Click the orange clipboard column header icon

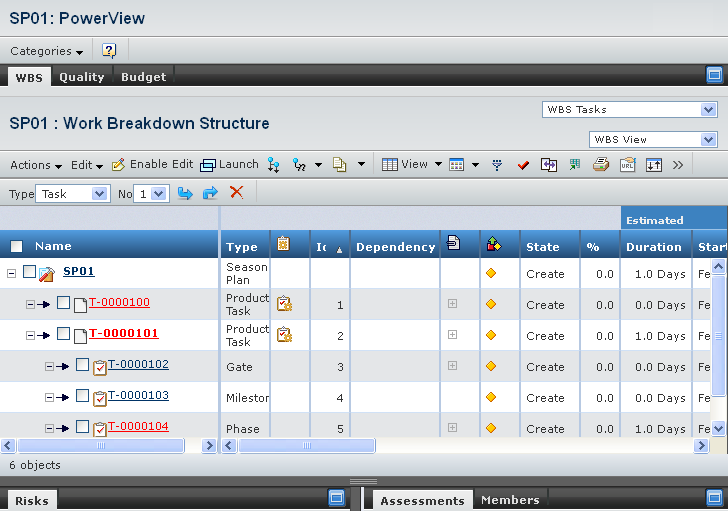tap(283, 244)
